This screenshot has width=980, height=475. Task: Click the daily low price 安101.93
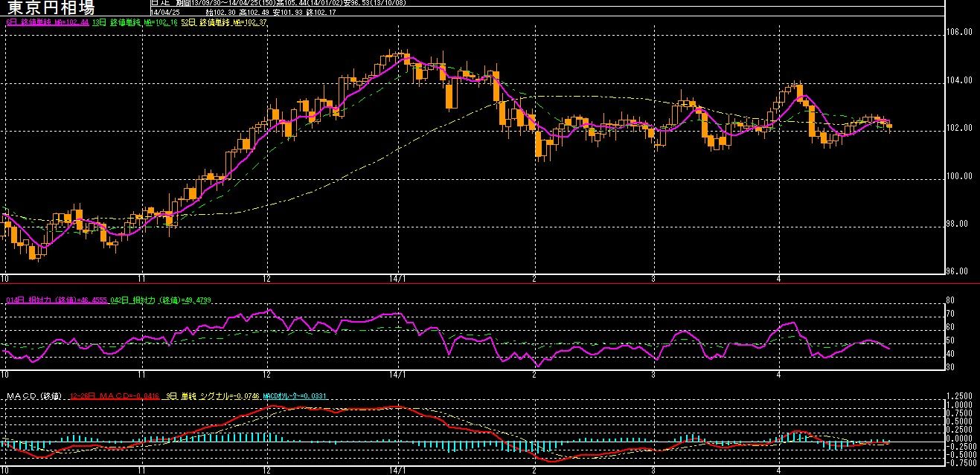(289, 12)
